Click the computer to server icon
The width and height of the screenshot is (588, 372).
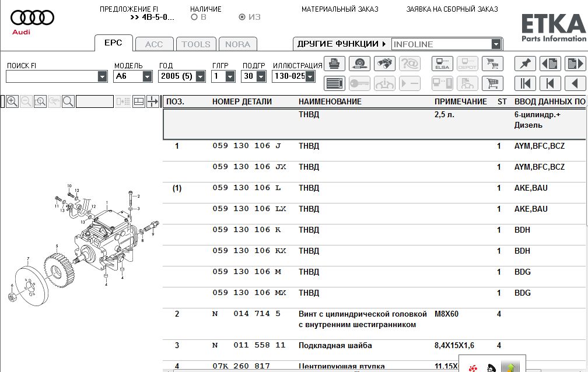pos(442,83)
